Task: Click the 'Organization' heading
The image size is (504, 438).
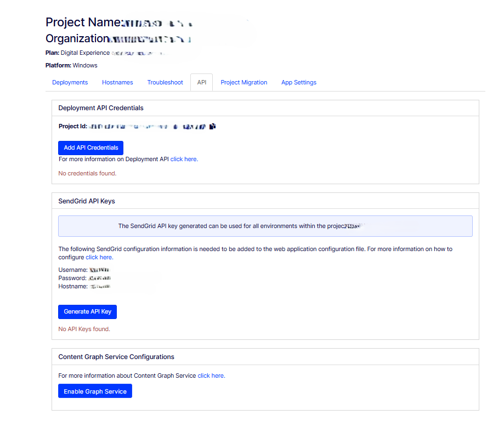Action: tap(77, 38)
